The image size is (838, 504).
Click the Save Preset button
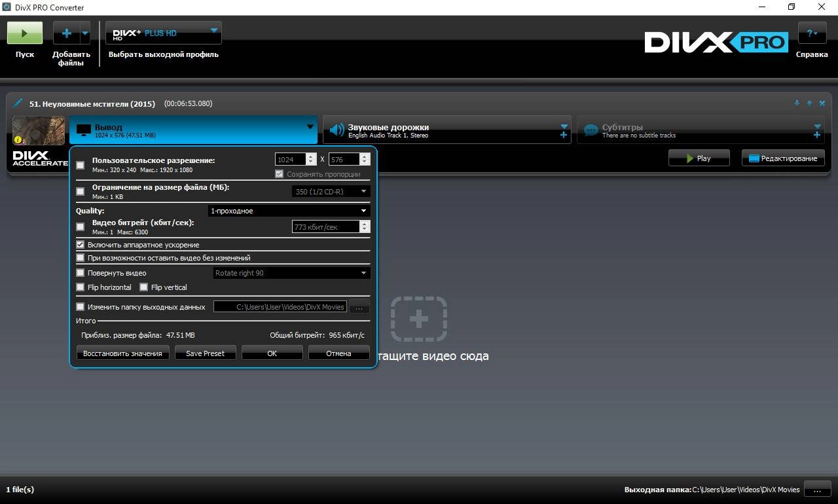coord(205,353)
